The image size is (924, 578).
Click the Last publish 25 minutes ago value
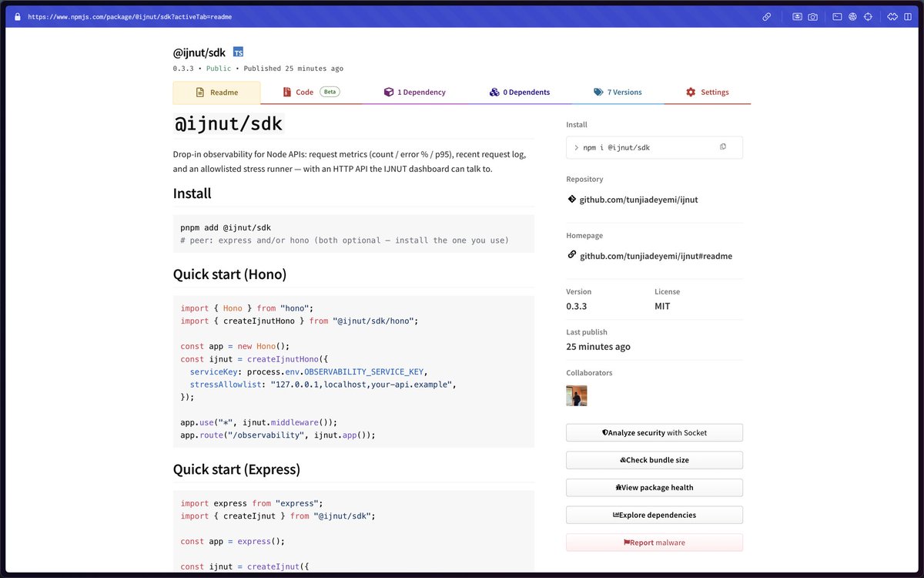pyautogui.click(x=598, y=347)
